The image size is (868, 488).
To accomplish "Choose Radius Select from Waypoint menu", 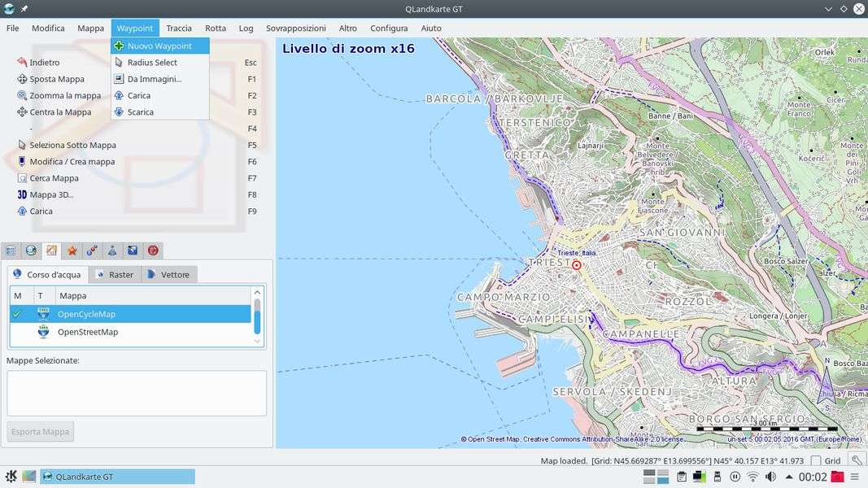I will click(x=152, y=63).
